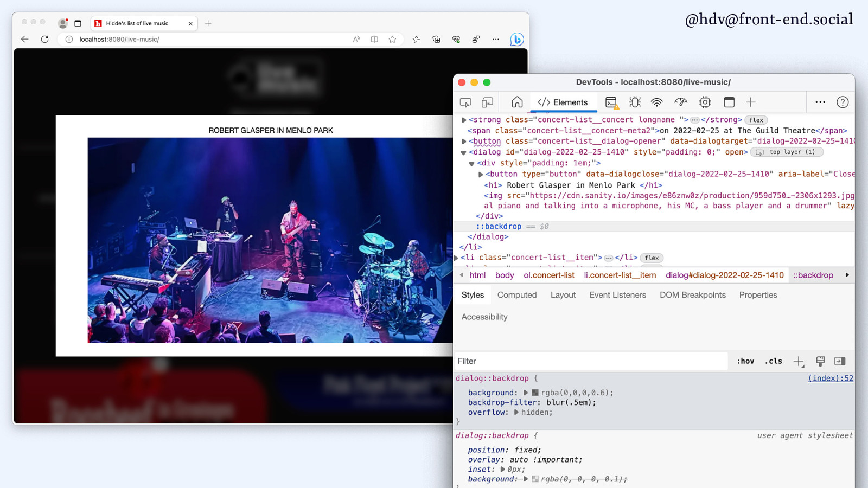Activate Read Aloud in Edge address bar

point(356,39)
